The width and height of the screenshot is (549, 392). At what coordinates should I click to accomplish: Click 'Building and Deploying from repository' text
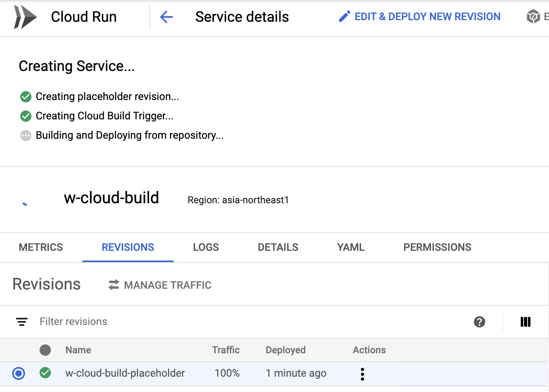tap(130, 136)
